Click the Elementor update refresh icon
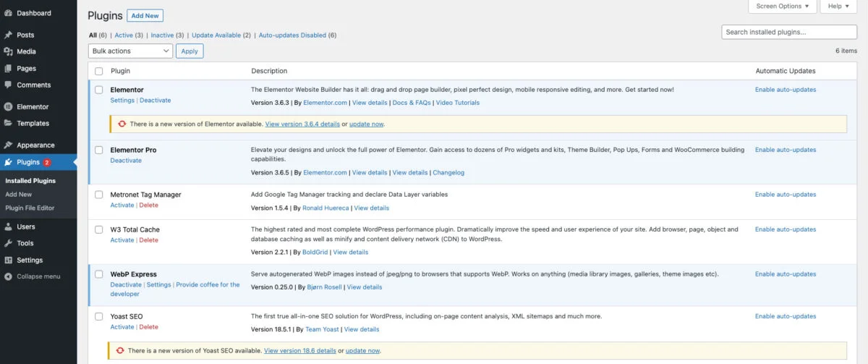Screen dimensions: 868x364 point(122,124)
